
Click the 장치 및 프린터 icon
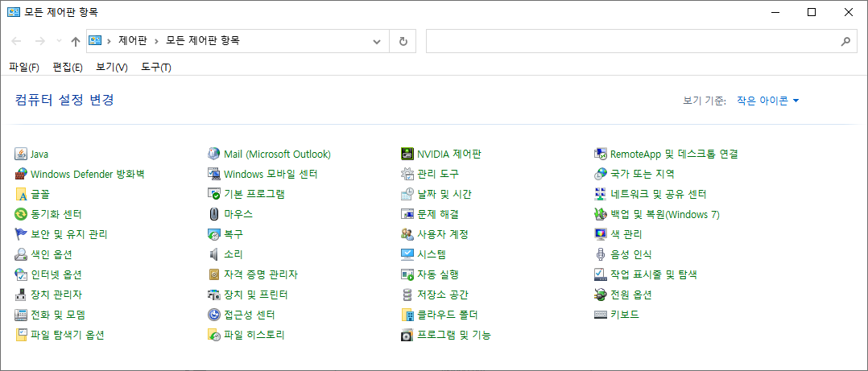(214, 295)
